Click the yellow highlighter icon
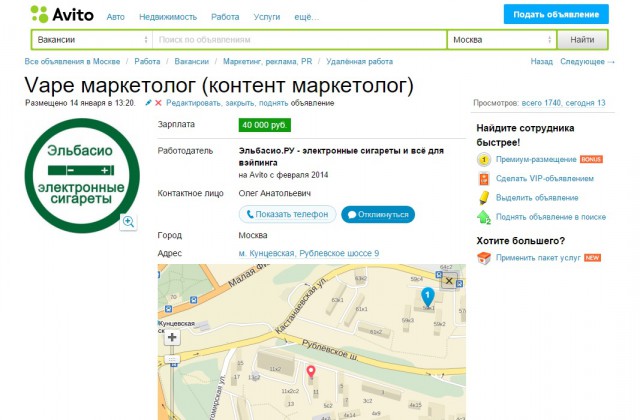The height and width of the screenshot is (420, 640). (x=484, y=198)
